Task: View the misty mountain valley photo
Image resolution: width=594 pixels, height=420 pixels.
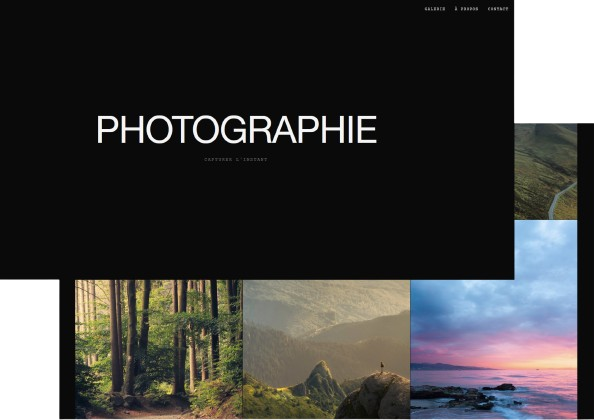Action: pos(326,349)
